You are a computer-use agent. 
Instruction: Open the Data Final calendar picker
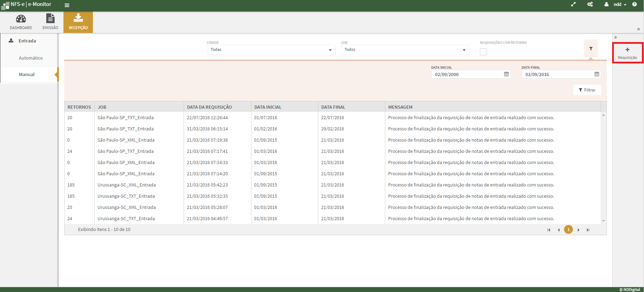[x=597, y=74]
